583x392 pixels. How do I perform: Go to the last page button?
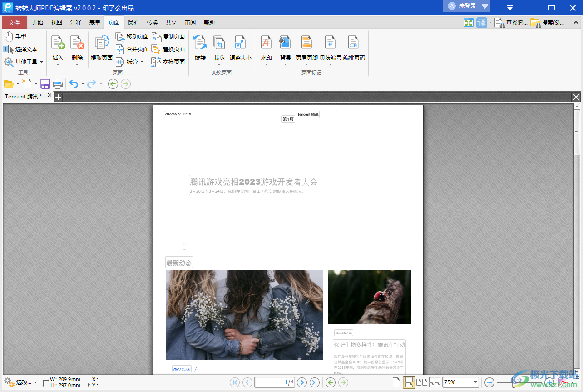pyautogui.click(x=315, y=382)
